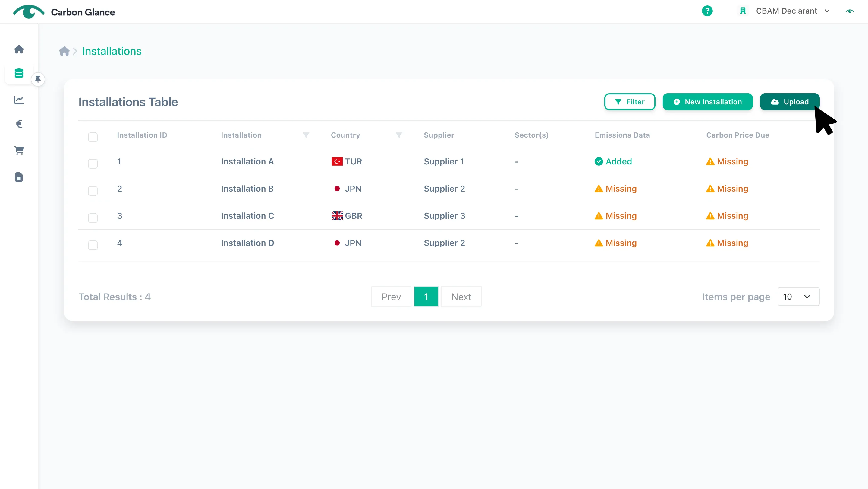Click the GBR country cell
This screenshot has height=489, width=868.
[x=346, y=216]
